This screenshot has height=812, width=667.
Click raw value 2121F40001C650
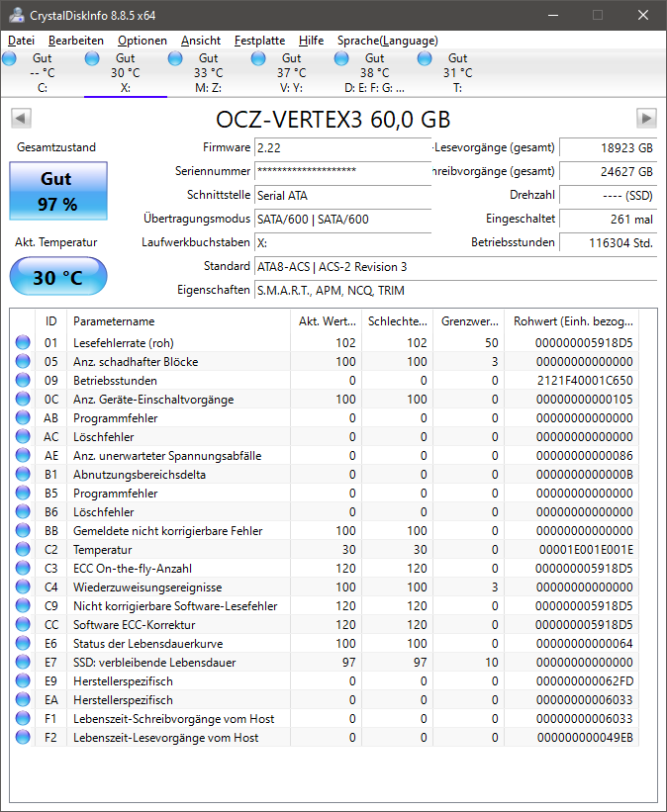coord(585,381)
